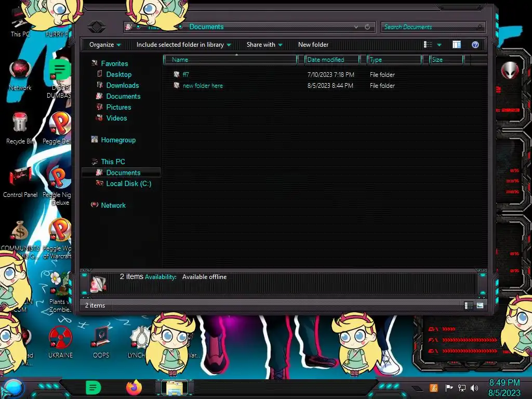
Task: Open Videos under Favorites
Action: (x=116, y=118)
